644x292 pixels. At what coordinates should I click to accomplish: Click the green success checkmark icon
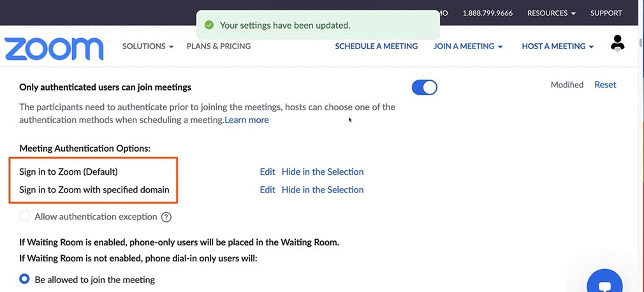[209, 26]
